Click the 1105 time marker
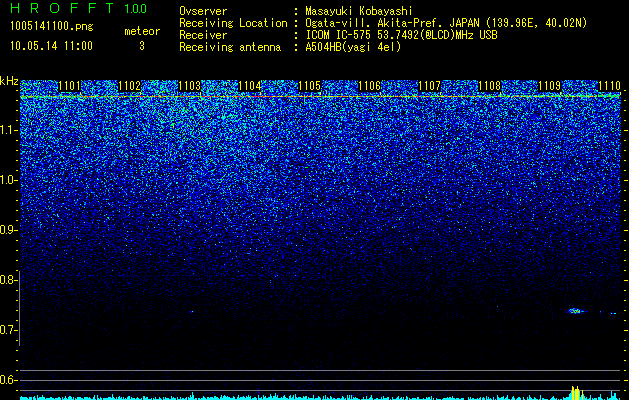Viewport: 629px width, 400px height. click(310, 86)
